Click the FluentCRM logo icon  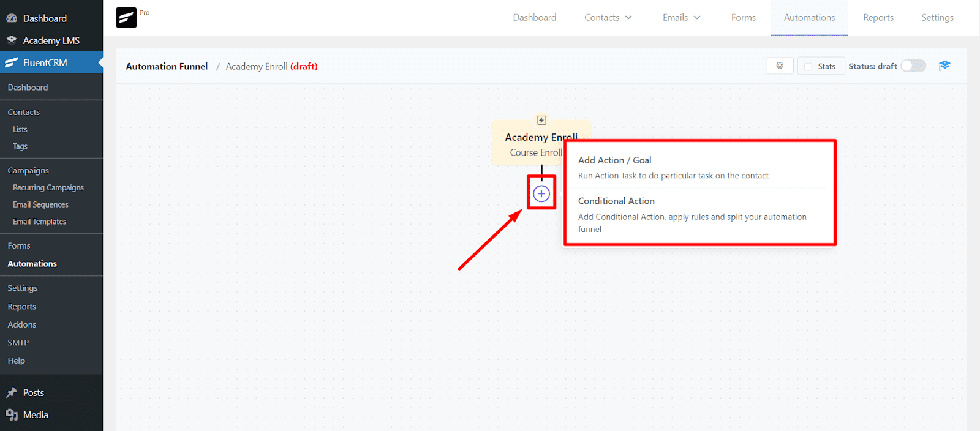tap(126, 18)
